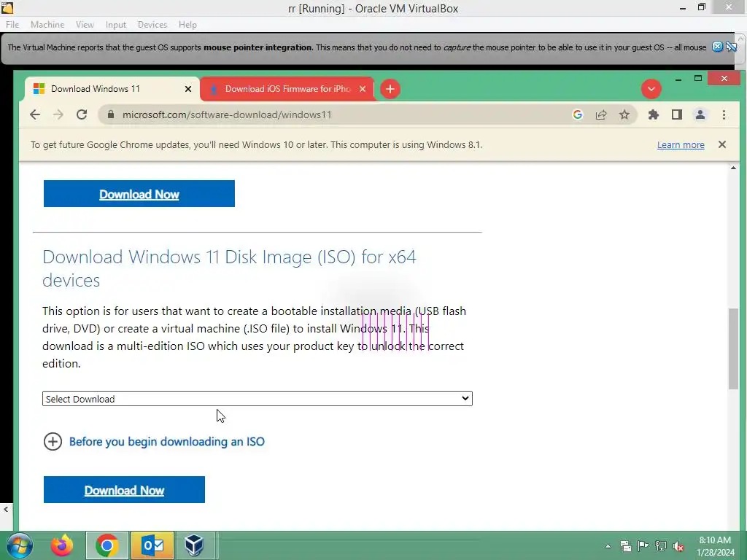Image resolution: width=747 pixels, height=560 pixels.
Task: Switch to Download iOS Firmware tab
Action: (287, 89)
